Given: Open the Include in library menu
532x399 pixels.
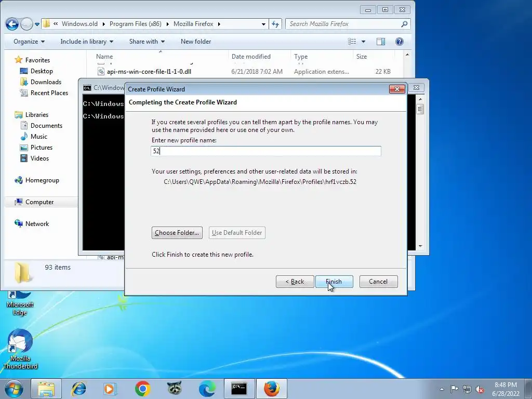Looking at the screenshot, I should point(87,42).
